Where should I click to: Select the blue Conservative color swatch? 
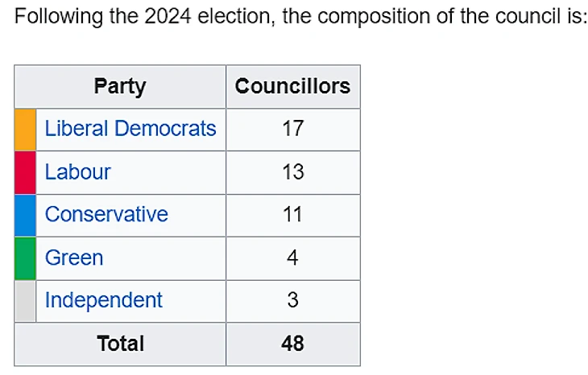click(x=26, y=215)
